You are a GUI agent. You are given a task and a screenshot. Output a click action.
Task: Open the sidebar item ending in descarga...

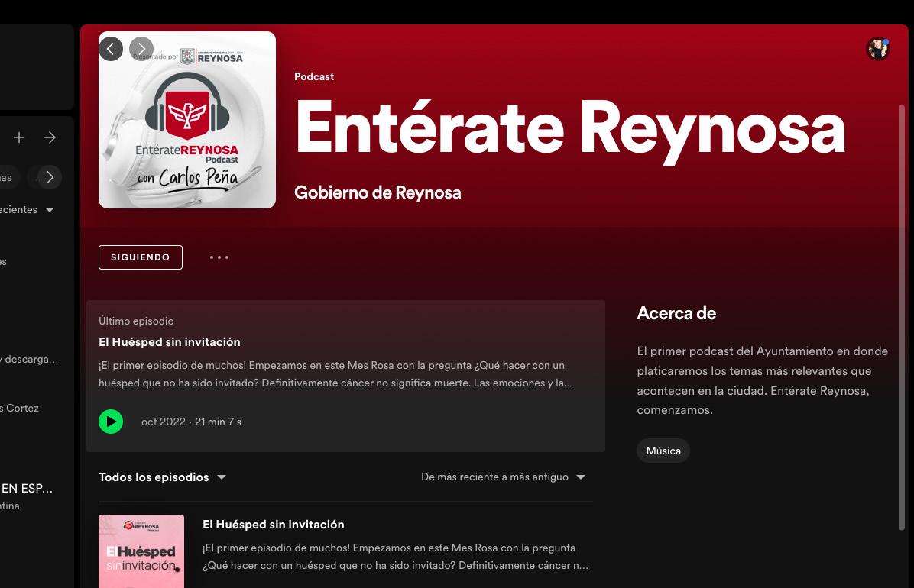tap(29, 359)
